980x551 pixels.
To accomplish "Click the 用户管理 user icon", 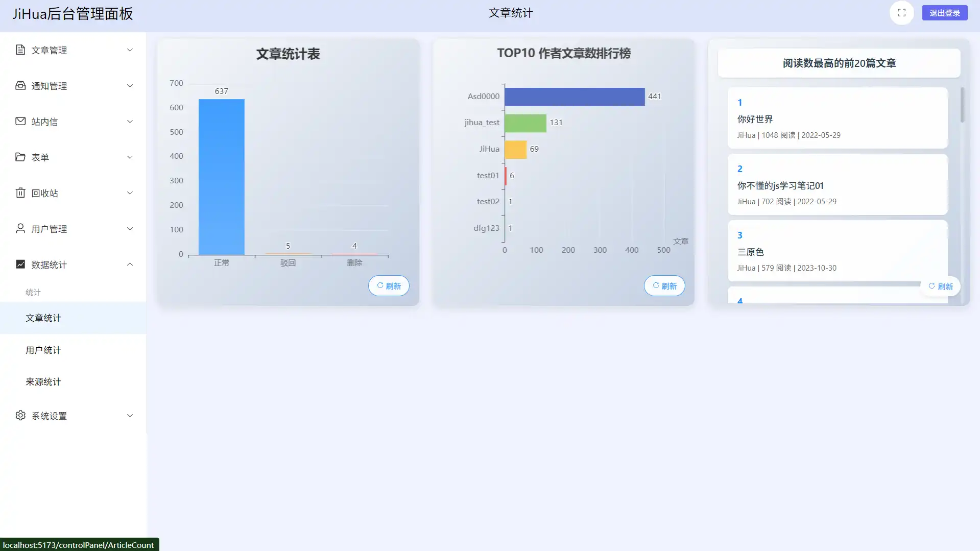I will pos(20,228).
